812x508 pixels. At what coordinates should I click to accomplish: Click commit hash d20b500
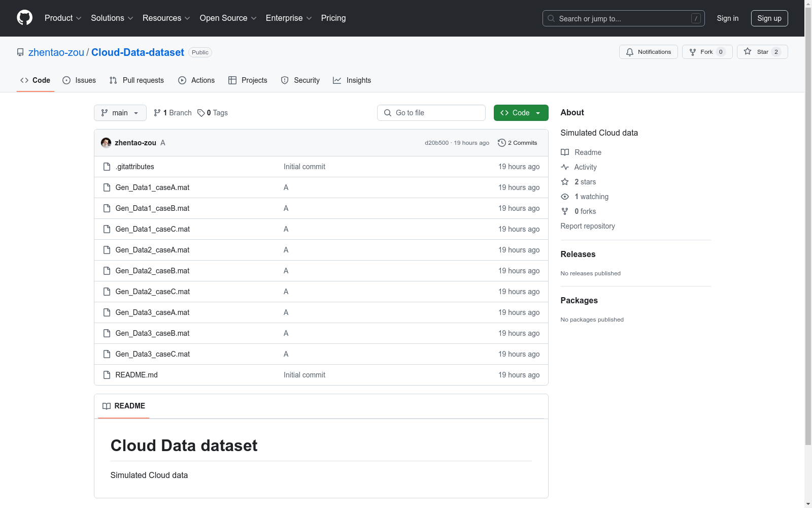tap(436, 143)
